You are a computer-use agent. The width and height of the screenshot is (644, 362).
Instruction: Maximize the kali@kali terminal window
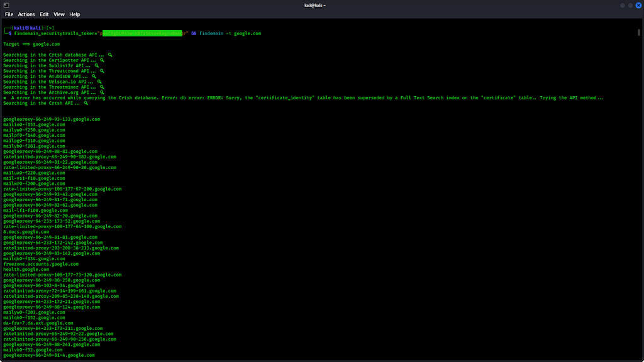630,5
